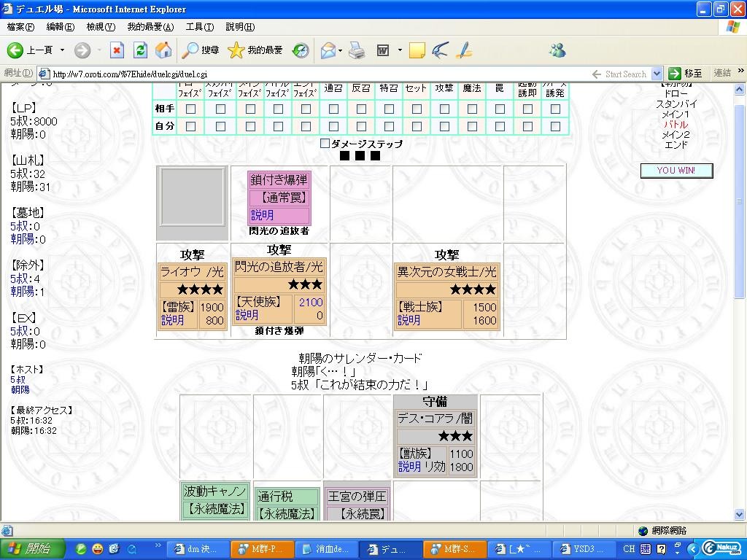The height and width of the screenshot is (560, 747).
Task: Switch to YSD3 taskbar window
Action: click(x=584, y=549)
